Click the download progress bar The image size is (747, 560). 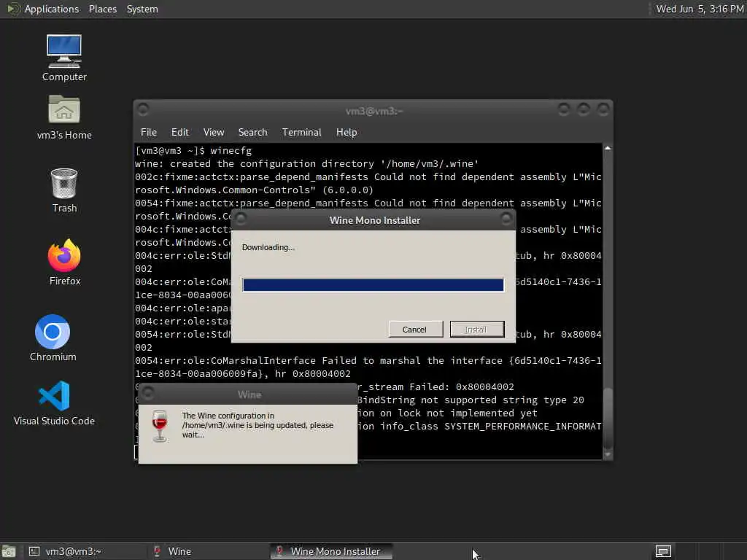click(x=373, y=285)
